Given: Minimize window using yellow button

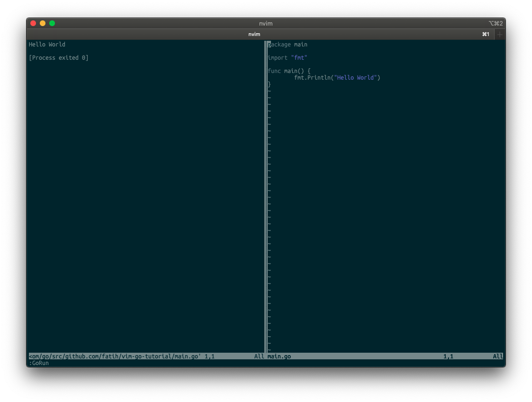Looking at the screenshot, I should coord(43,23).
